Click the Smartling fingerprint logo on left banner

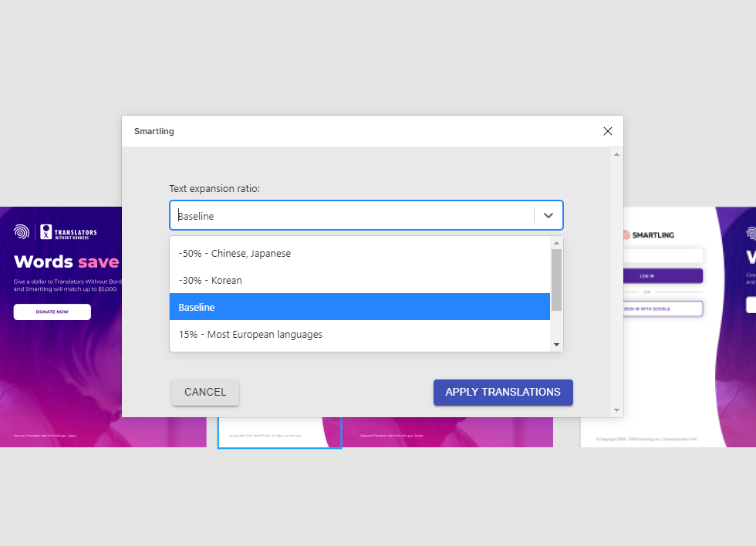(x=21, y=231)
